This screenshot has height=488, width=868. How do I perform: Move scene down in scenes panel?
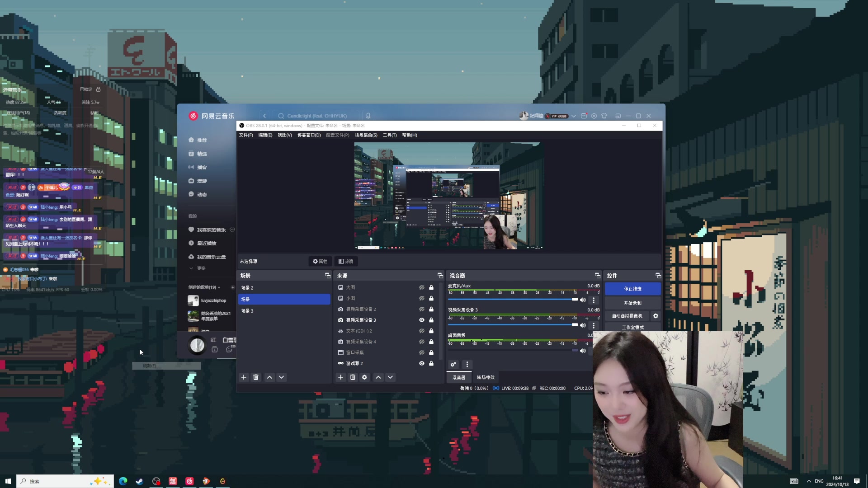coord(282,377)
